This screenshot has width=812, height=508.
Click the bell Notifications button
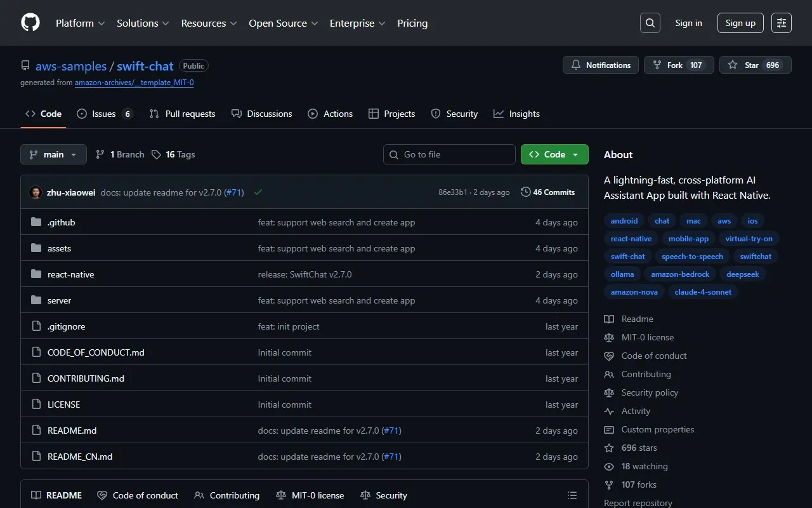601,65
